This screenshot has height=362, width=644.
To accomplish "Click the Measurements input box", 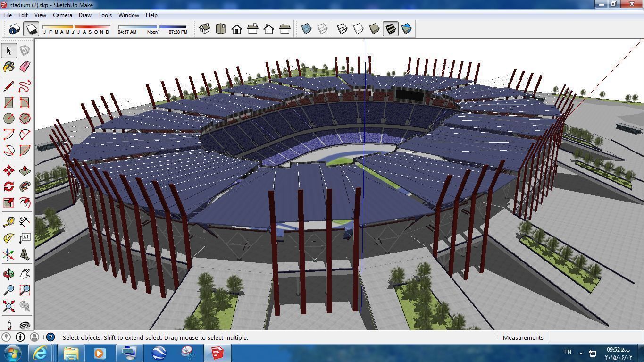I will (594, 337).
